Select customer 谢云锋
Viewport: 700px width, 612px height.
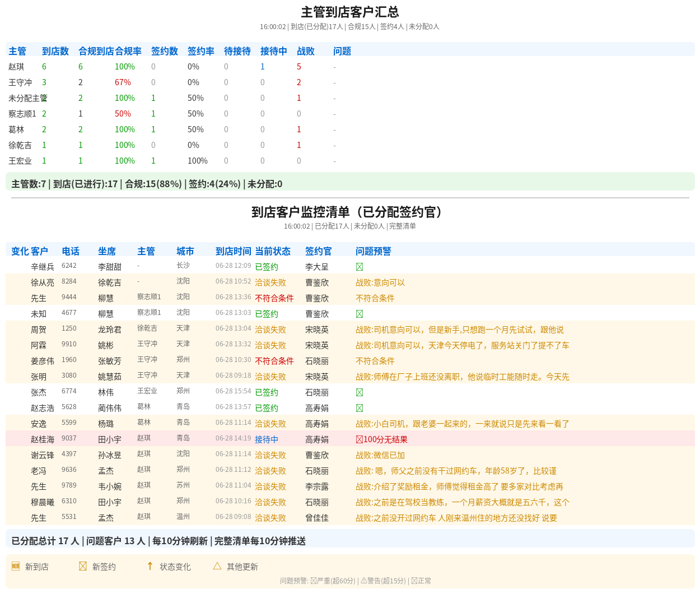43,456
